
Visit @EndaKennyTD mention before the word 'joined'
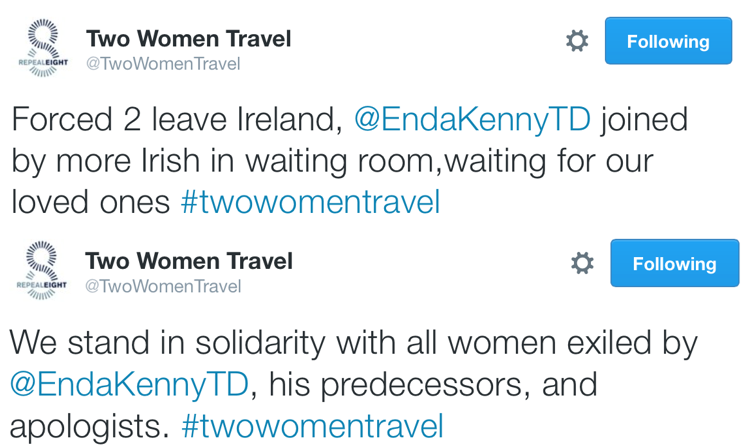click(x=472, y=119)
